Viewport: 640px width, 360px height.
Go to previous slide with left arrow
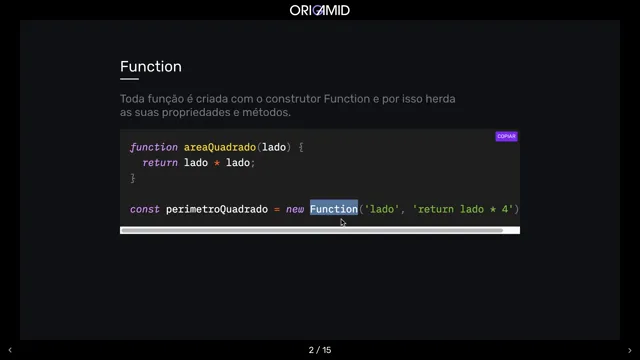pos(10,350)
